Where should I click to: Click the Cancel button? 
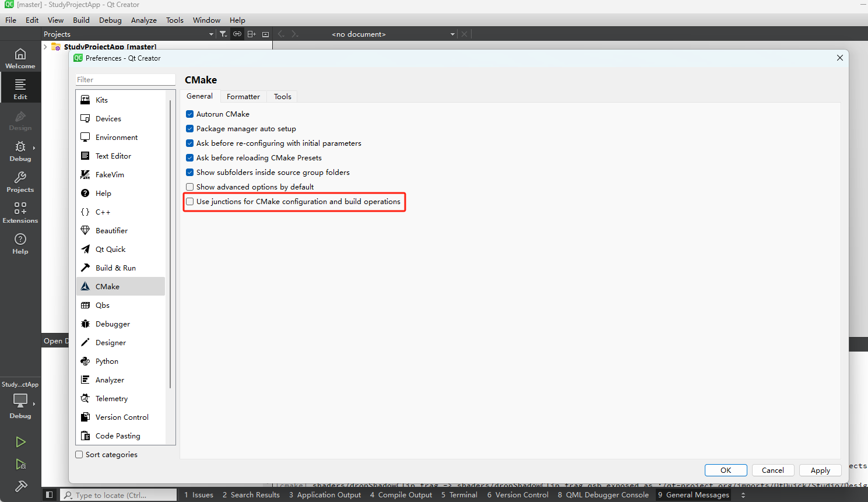[773, 470]
